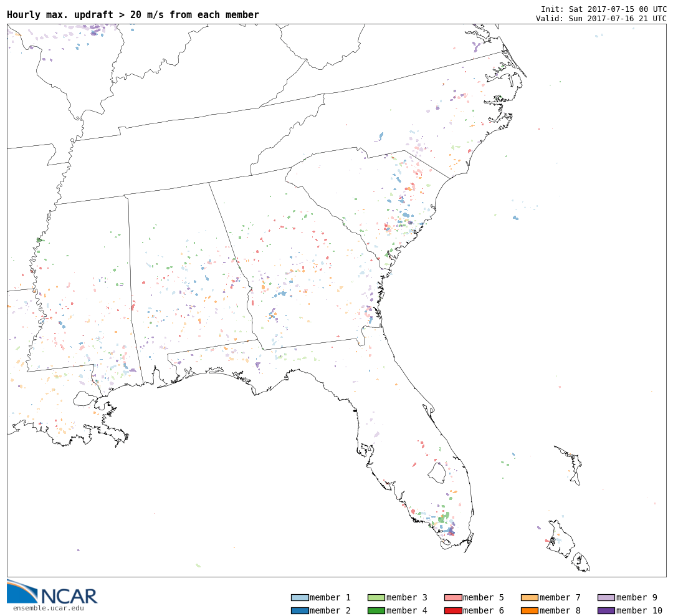Screen dimensions: 673x616
Task: Click the 'Init: Sat 2017-07-15 00 UTC' text
Action: [604, 9]
